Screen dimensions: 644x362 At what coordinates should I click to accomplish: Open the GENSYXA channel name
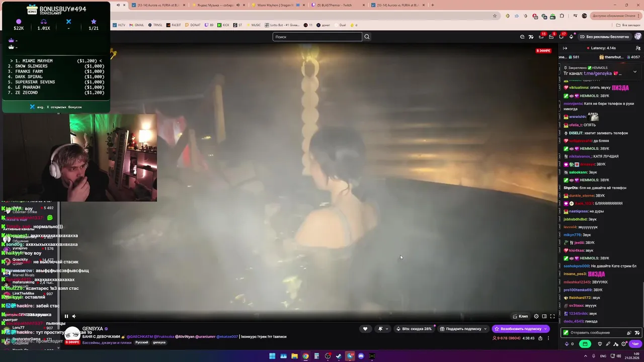point(93,329)
